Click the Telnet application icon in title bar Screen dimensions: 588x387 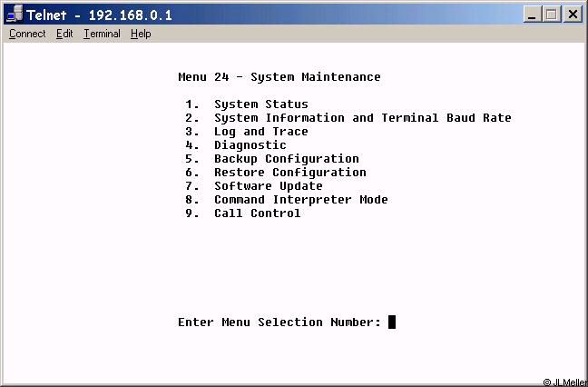tap(15, 14)
